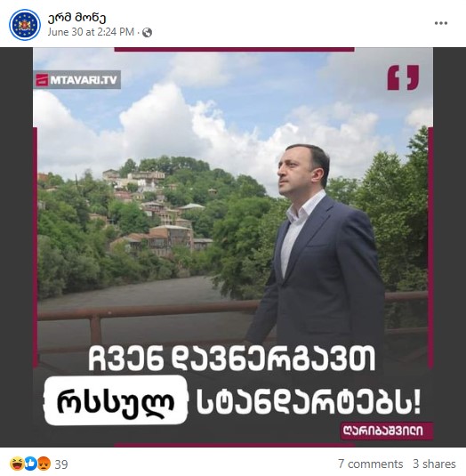Click the maroon quotation mark graphic
This screenshot has height=476, width=466.
pyautogui.click(x=403, y=77)
